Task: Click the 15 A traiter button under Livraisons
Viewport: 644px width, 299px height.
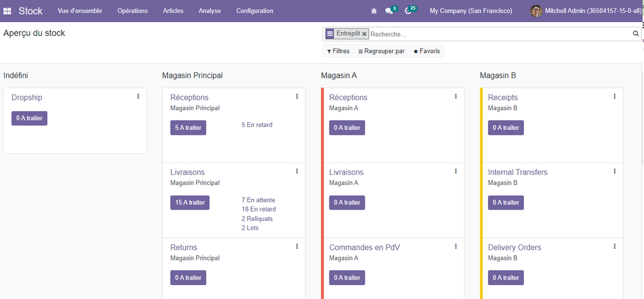Action: 189,203
